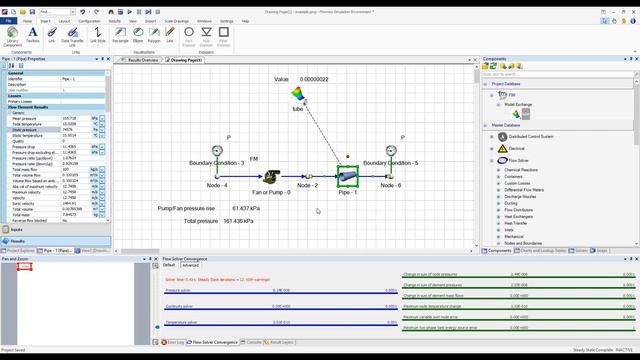
Task: Open the Result Layers tab
Action: (x=279, y=342)
